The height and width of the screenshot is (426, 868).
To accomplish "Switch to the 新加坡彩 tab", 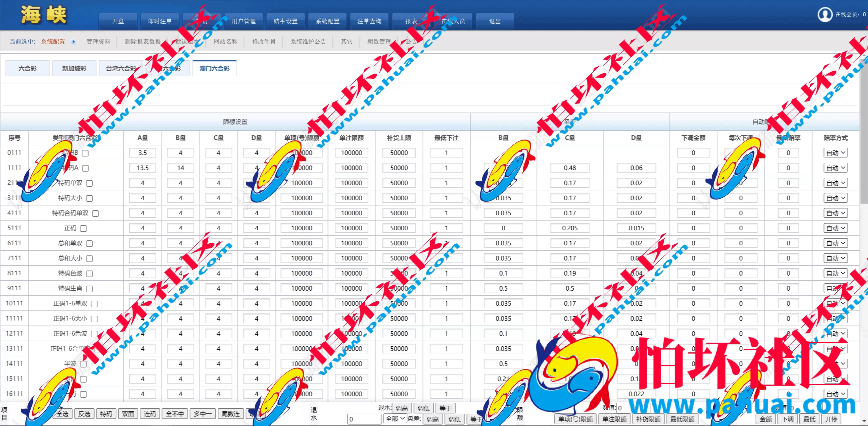I will pyautogui.click(x=74, y=69).
